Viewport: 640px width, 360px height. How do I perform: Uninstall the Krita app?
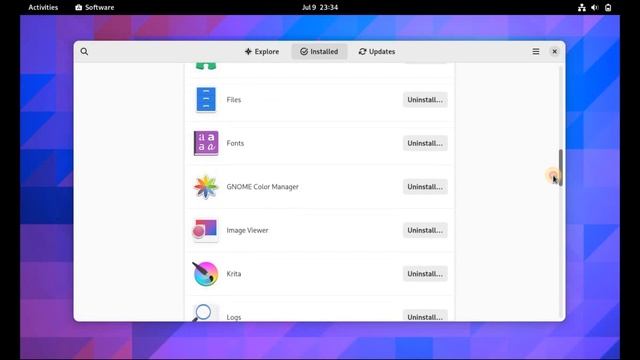pyautogui.click(x=425, y=274)
